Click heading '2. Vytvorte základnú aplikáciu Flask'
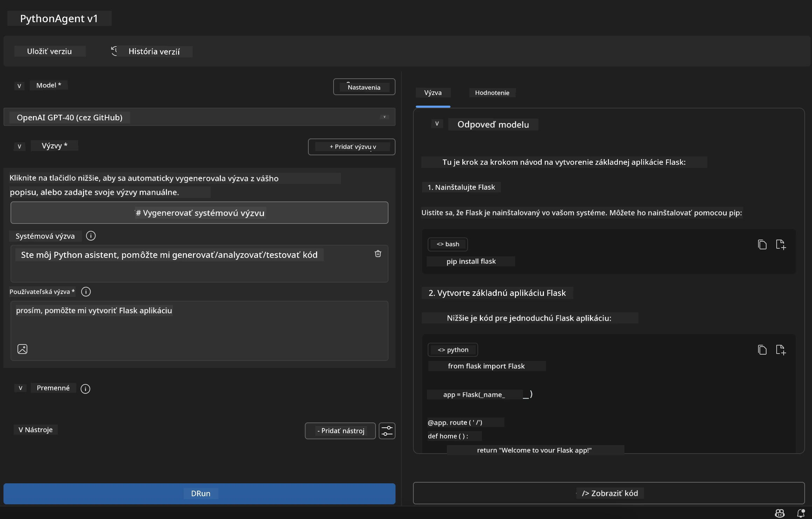The image size is (812, 519). (x=497, y=293)
